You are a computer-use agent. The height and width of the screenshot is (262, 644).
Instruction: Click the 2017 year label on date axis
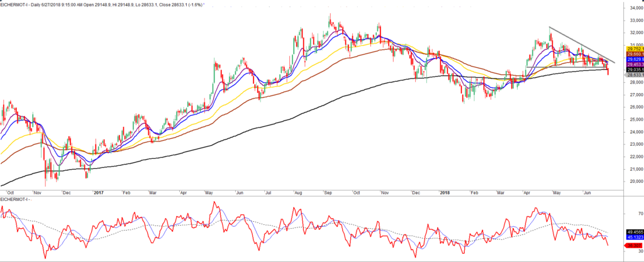click(99, 192)
